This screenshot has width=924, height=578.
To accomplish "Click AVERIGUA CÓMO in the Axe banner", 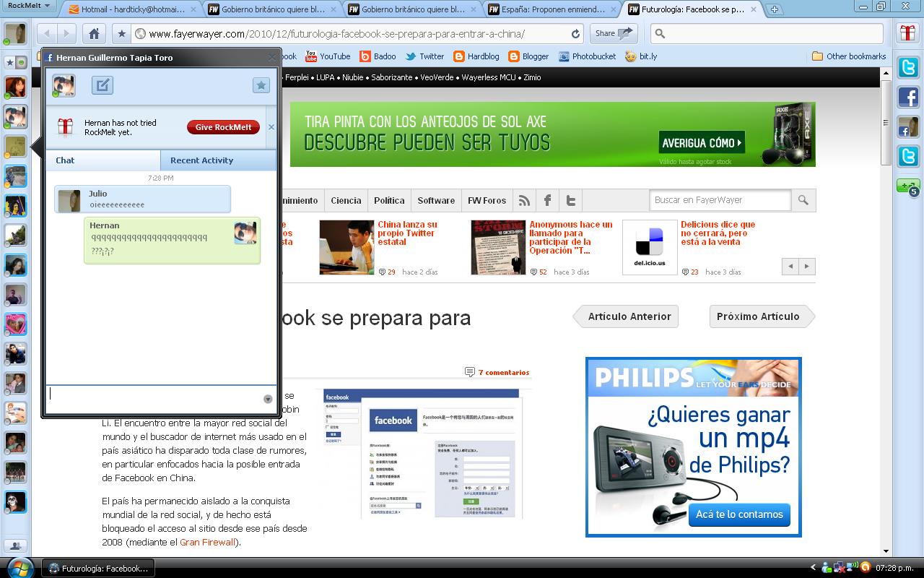I will (701, 142).
